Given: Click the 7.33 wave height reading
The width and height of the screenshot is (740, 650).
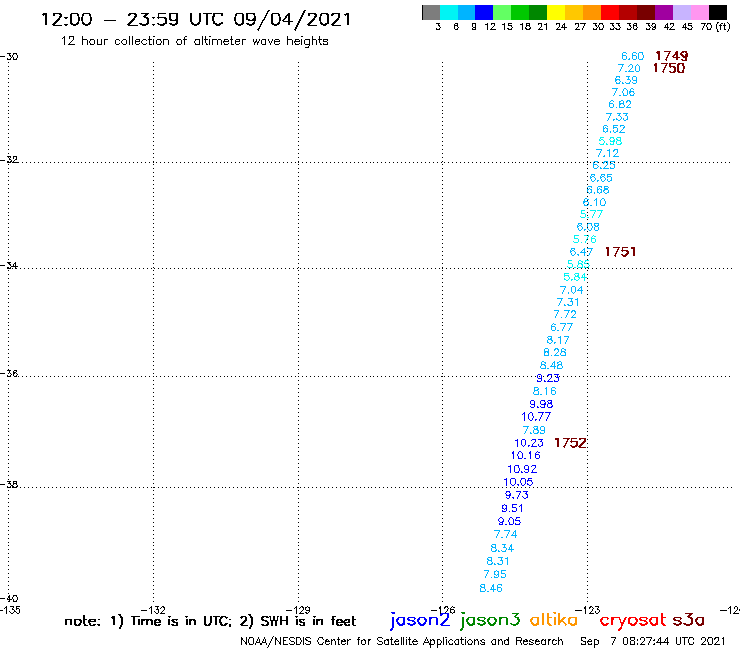Looking at the screenshot, I should click(617, 117).
